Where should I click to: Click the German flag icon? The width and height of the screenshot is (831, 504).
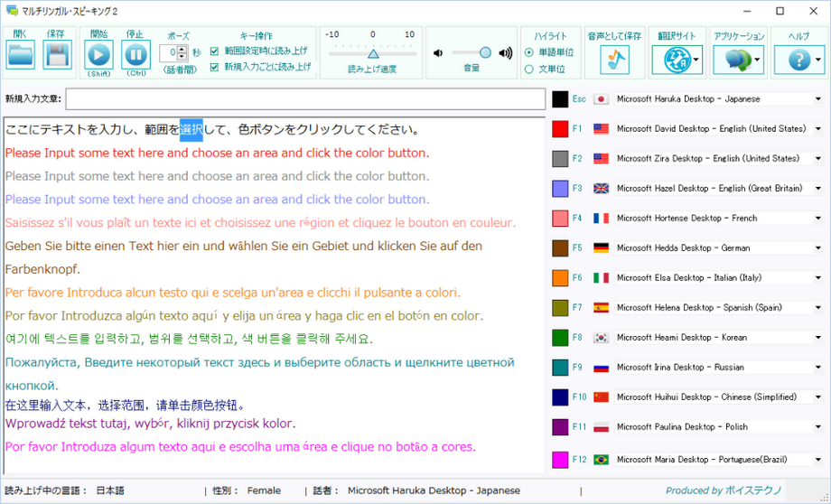pos(601,248)
